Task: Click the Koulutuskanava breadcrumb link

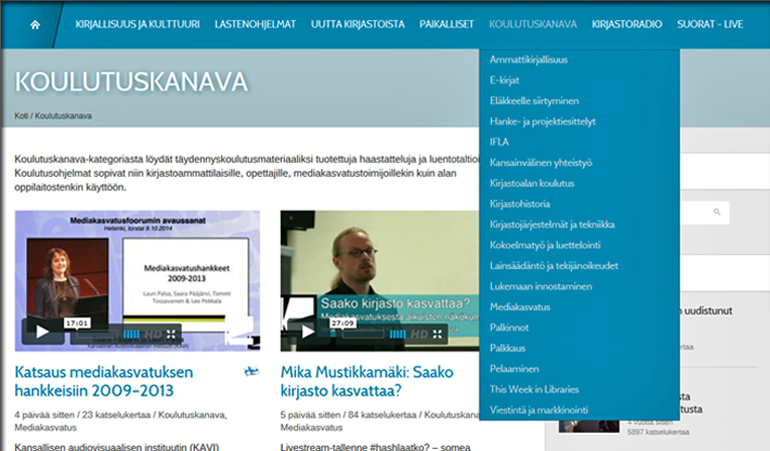Action: click(x=63, y=116)
